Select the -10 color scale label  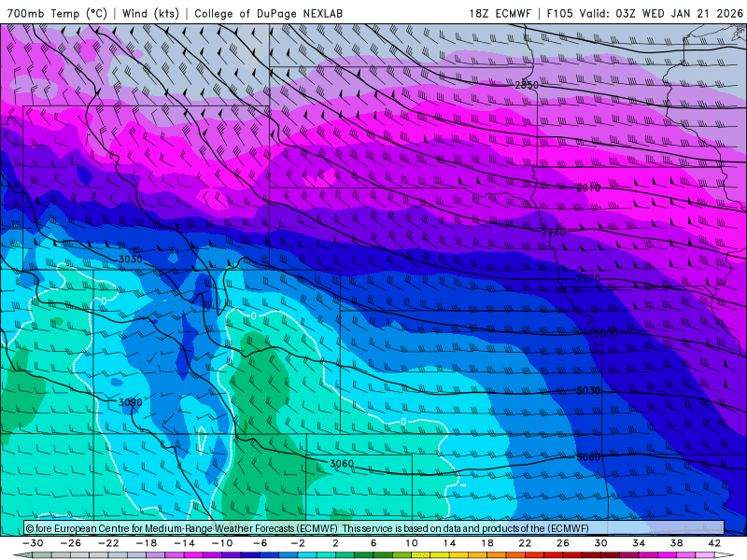click(222, 543)
